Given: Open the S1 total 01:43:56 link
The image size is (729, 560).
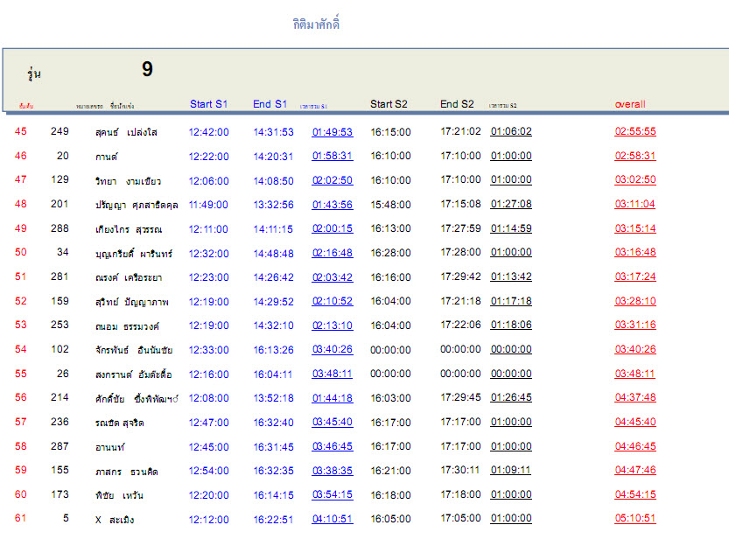Looking at the screenshot, I should point(333,205).
